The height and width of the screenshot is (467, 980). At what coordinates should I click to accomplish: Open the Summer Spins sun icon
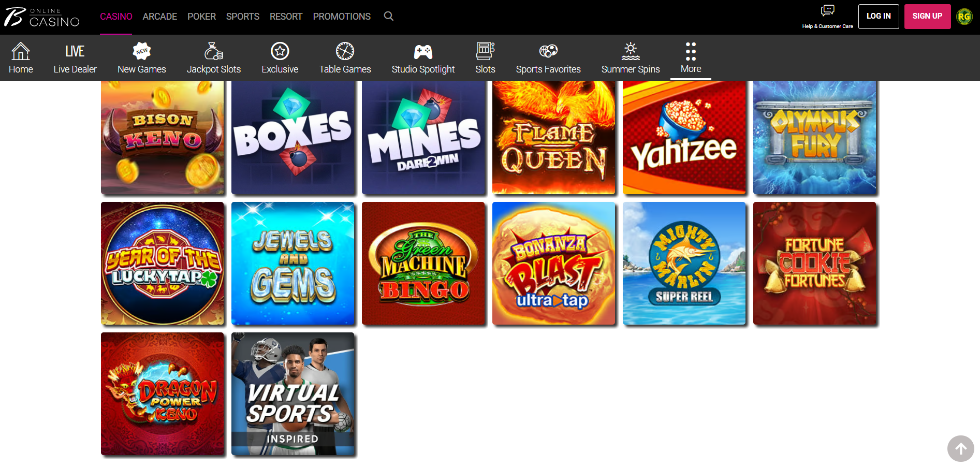click(631, 51)
